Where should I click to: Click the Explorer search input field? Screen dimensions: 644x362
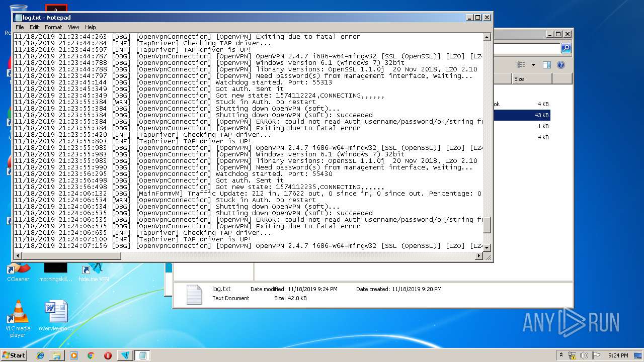[526, 48]
